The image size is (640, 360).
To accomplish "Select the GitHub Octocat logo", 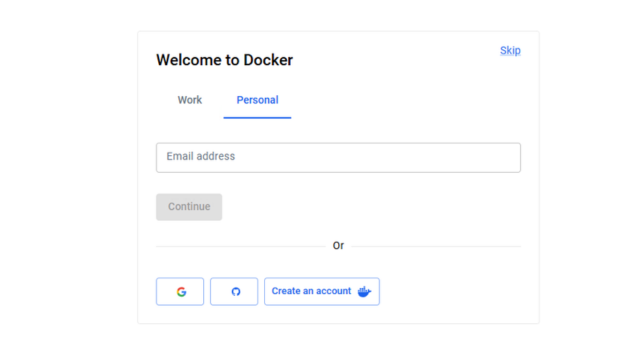I will click(x=236, y=292).
